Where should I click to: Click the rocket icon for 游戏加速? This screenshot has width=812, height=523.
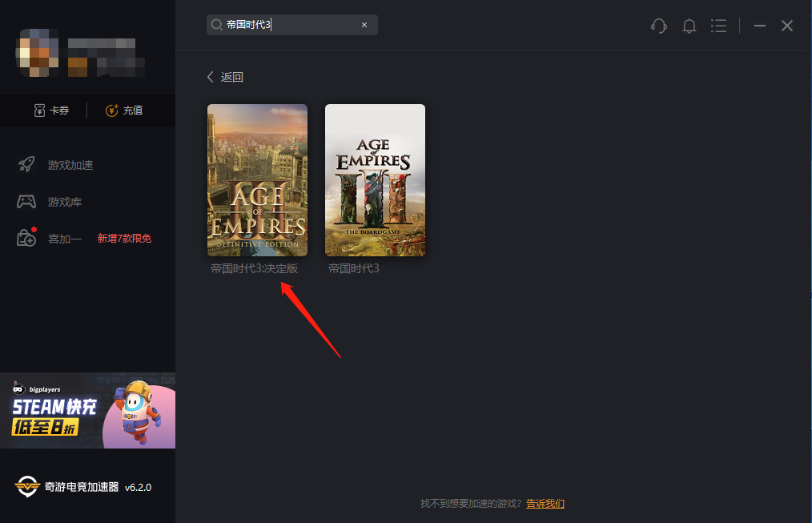[x=26, y=165]
